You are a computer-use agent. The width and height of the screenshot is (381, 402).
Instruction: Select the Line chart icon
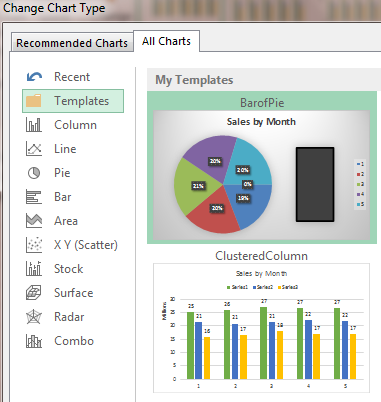(x=34, y=149)
